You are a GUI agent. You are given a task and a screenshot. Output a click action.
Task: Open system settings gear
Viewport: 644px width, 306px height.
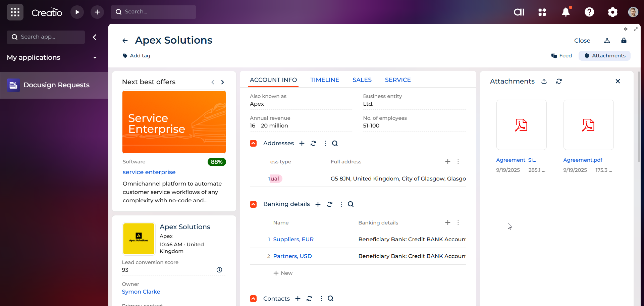point(613,12)
